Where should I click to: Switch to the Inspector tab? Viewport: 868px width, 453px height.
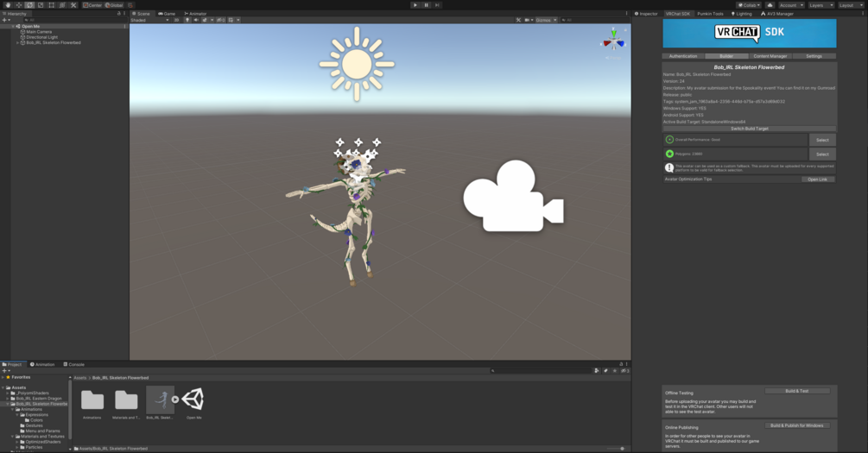coord(646,14)
